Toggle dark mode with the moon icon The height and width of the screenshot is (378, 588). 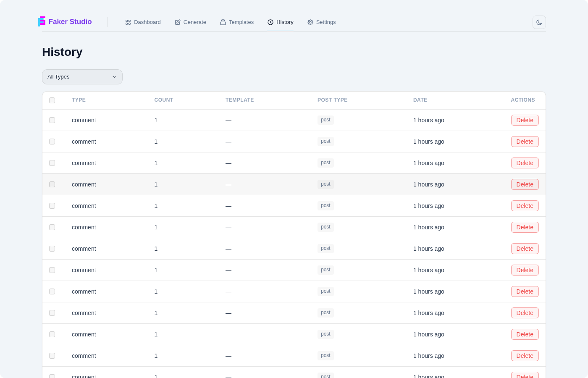(539, 22)
